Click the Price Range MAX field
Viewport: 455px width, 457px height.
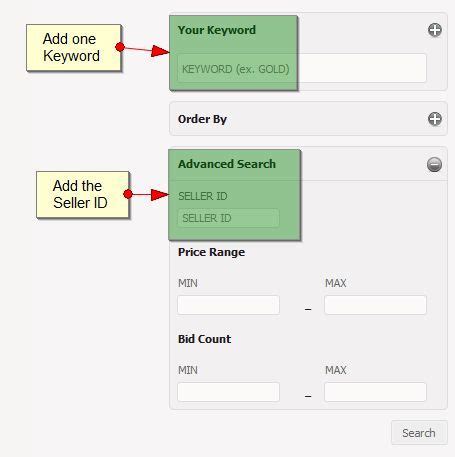(375, 305)
